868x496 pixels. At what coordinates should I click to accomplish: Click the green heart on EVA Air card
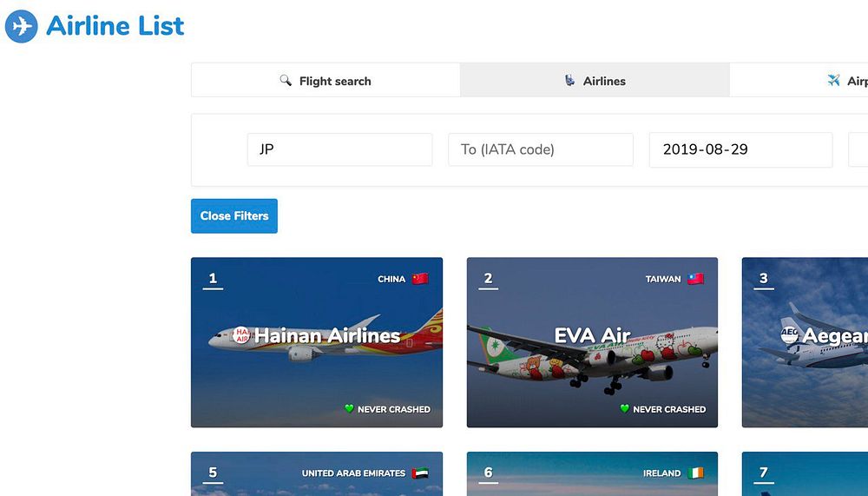coord(624,409)
